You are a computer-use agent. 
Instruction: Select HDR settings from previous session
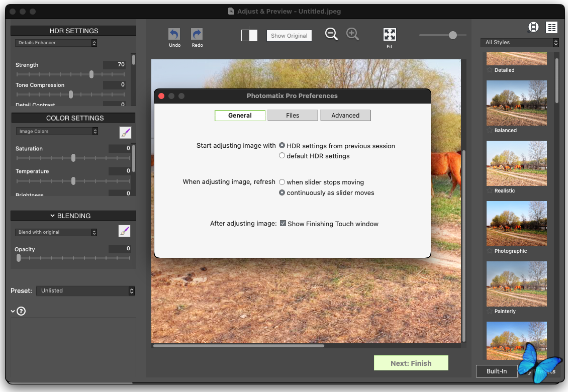(x=282, y=145)
